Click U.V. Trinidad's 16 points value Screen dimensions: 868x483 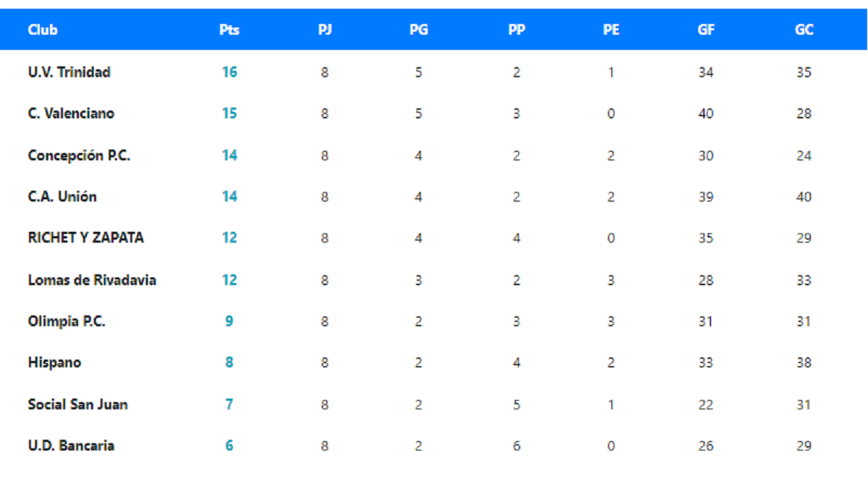pos(229,72)
